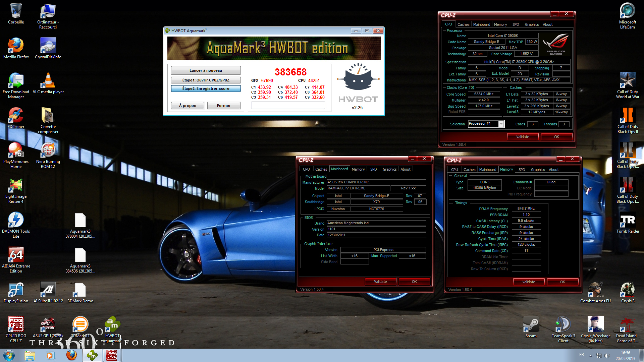The image size is (644, 362).
Task: Click the volume icon in system tray
Action: [607, 356]
